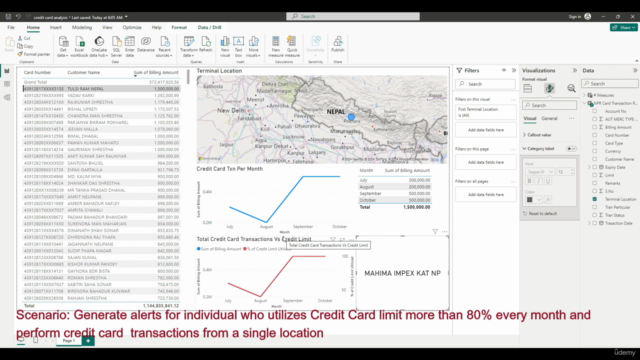
Task: Import from Excel workbook
Action: click(79, 47)
